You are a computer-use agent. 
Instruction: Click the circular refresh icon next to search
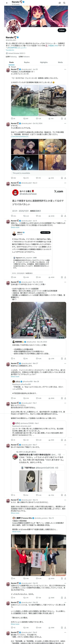(60, 3)
